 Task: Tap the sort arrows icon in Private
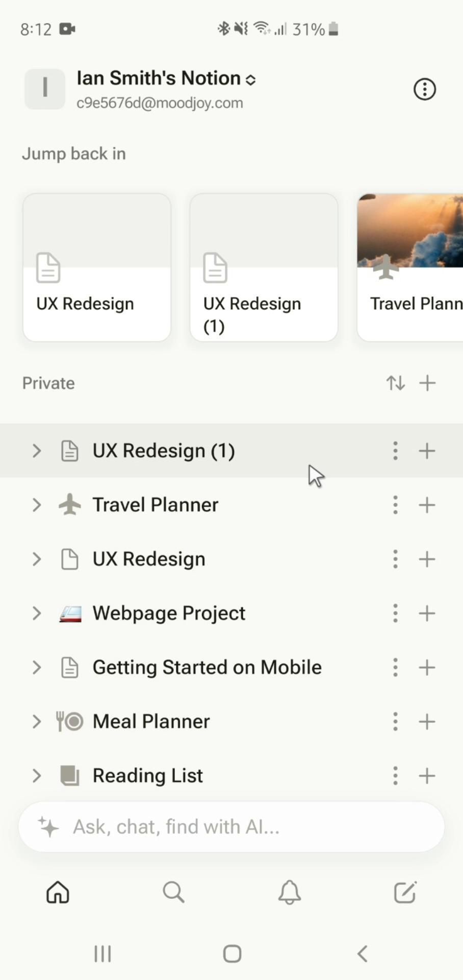396,383
